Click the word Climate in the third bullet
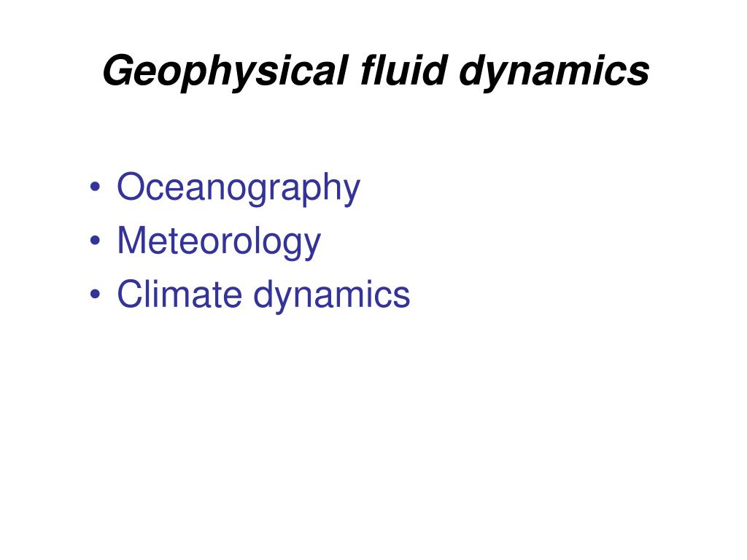Screen dimensions: 747x560 (179, 295)
